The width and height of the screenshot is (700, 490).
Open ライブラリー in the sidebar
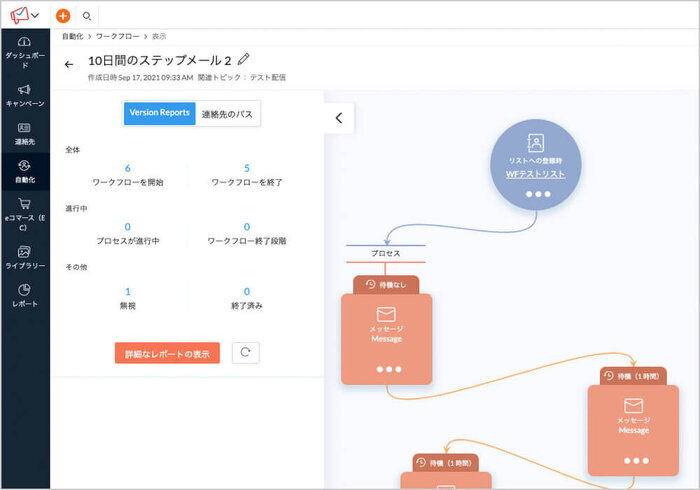tap(25, 257)
